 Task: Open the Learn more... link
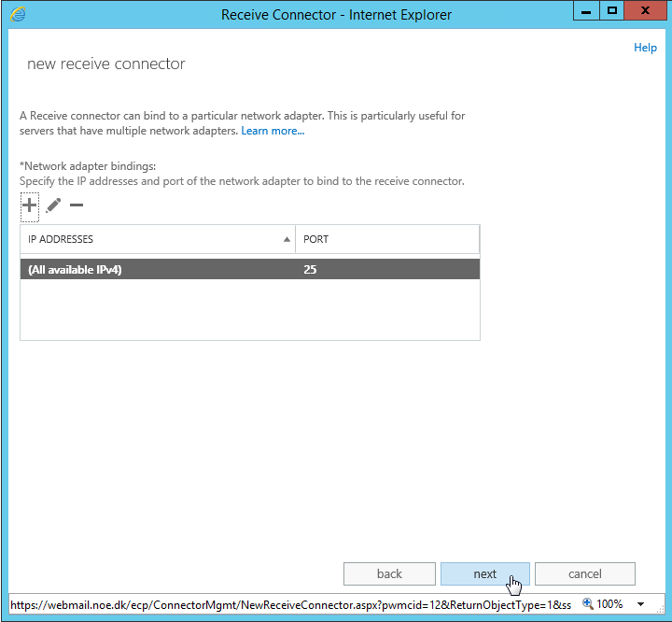click(x=273, y=131)
